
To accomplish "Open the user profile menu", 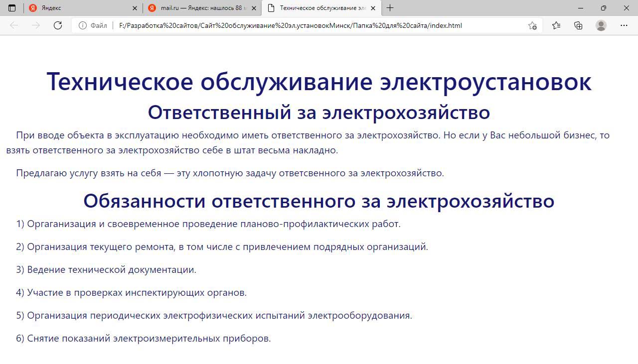I will click(601, 25).
